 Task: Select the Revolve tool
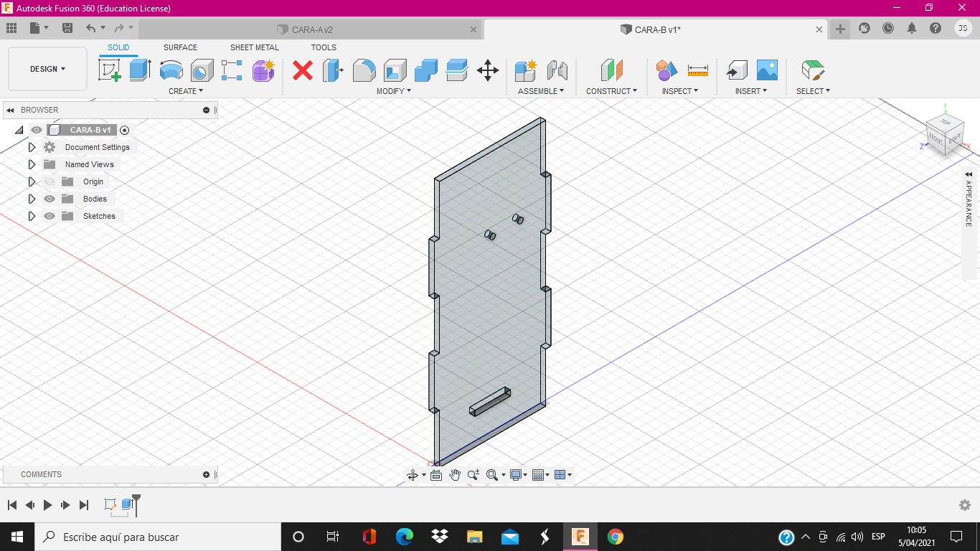(171, 70)
